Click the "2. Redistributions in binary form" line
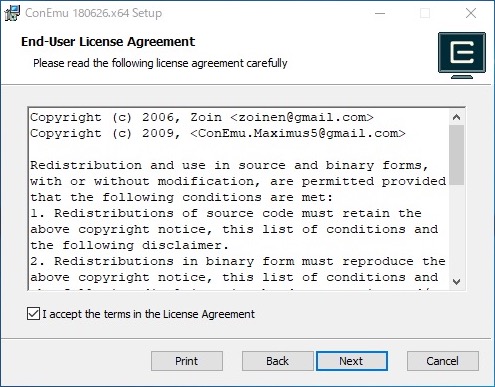The width and height of the screenshot is (495, 387). (x=238, y=261)
